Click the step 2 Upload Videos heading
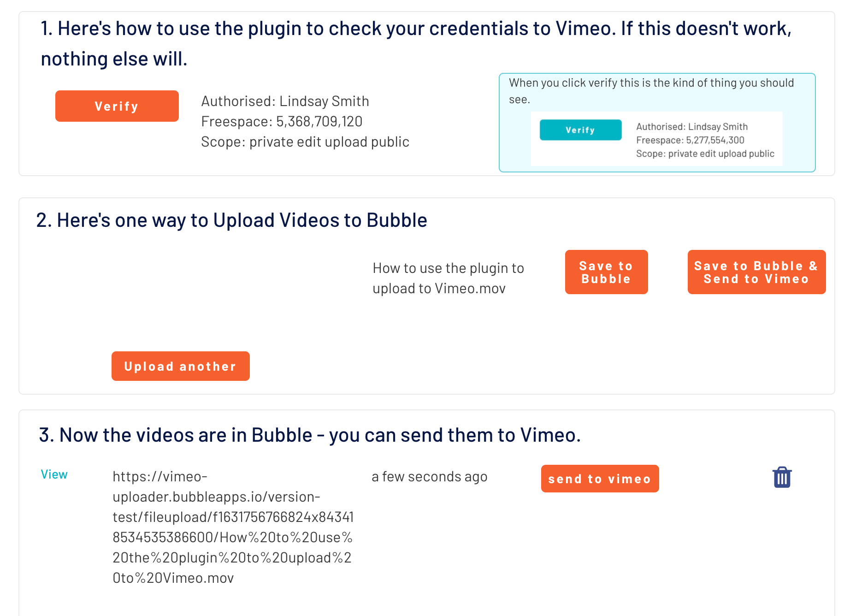 pos(231,220)
